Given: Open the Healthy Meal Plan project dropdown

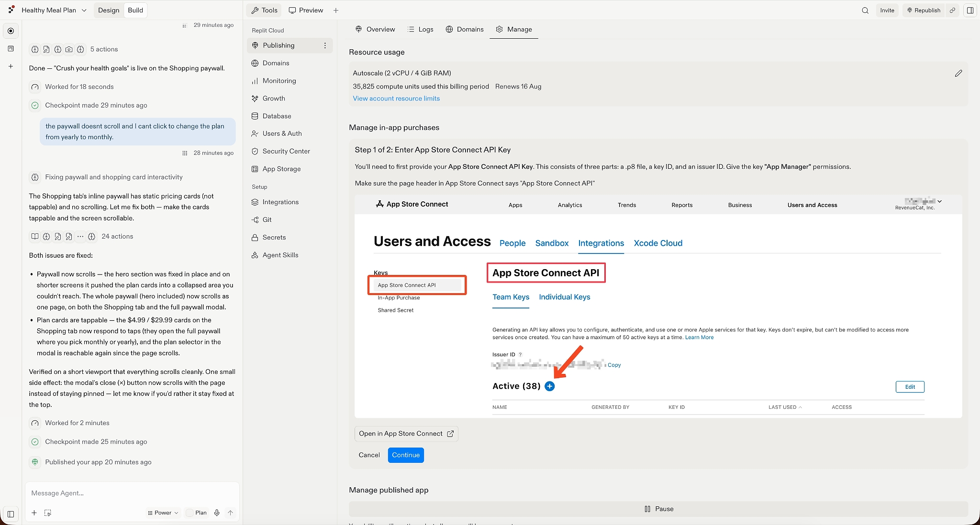Looking at the screenshot, I should coord(54,10).
